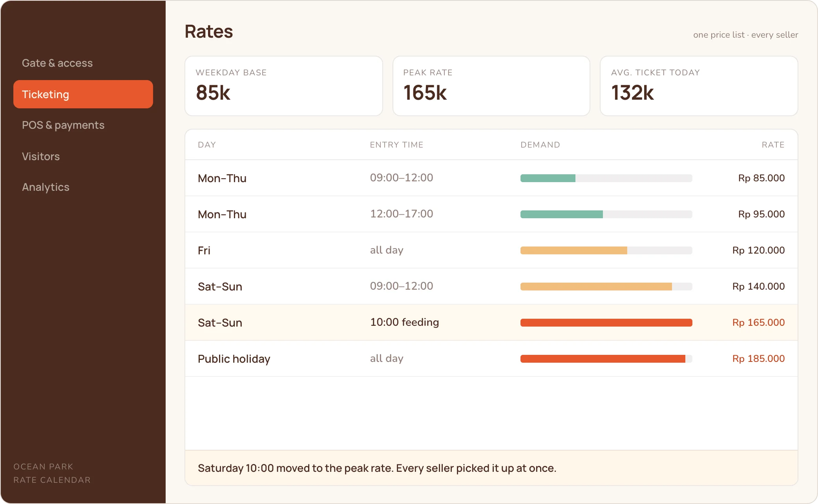
Task: Click the Peak Rate 165k card
Action: coord(491,86)
